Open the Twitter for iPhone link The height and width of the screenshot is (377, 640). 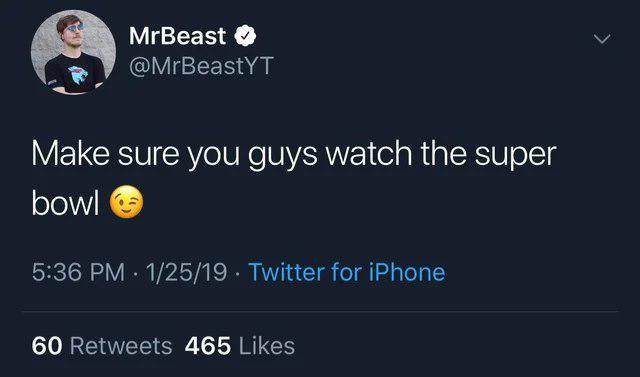(347, 272)
